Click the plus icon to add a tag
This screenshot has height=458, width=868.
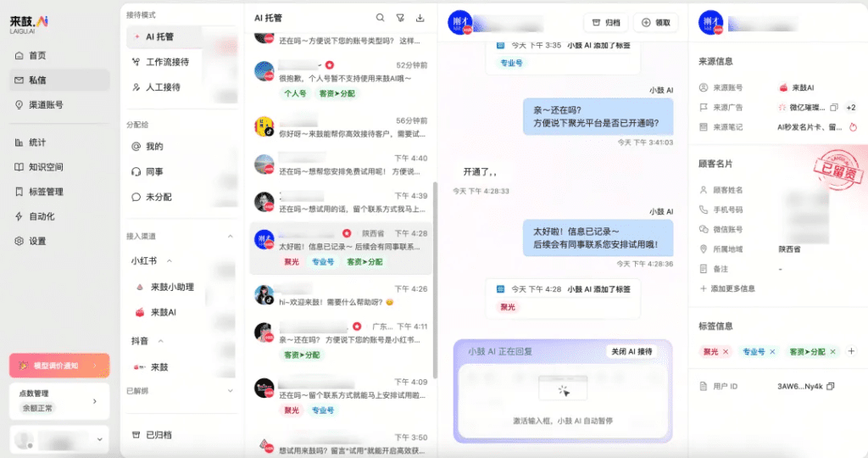[851, 351]
